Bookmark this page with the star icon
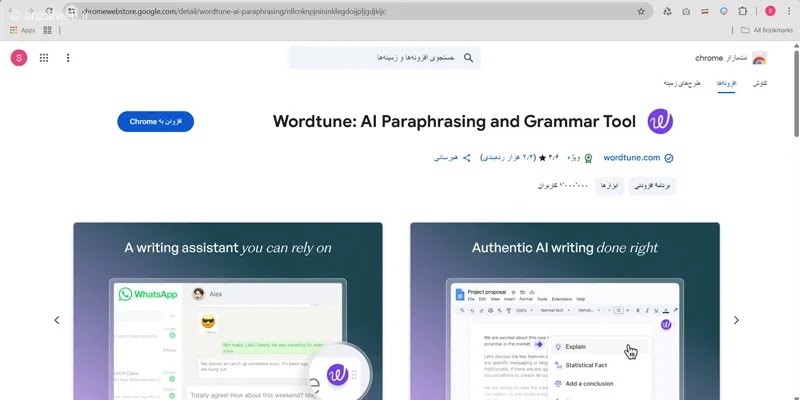The height and width of the screenshot is (400, 800). [x=641, y=11]
